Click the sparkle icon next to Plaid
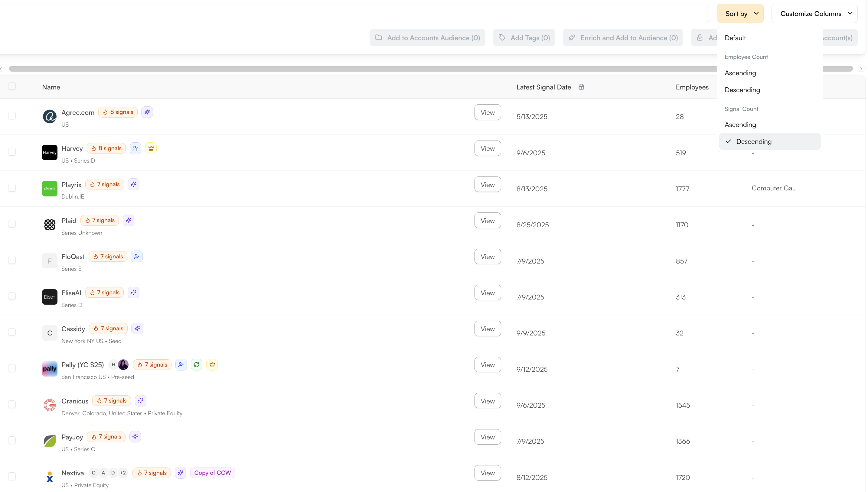The image size is (868, 492). [129, 220]
